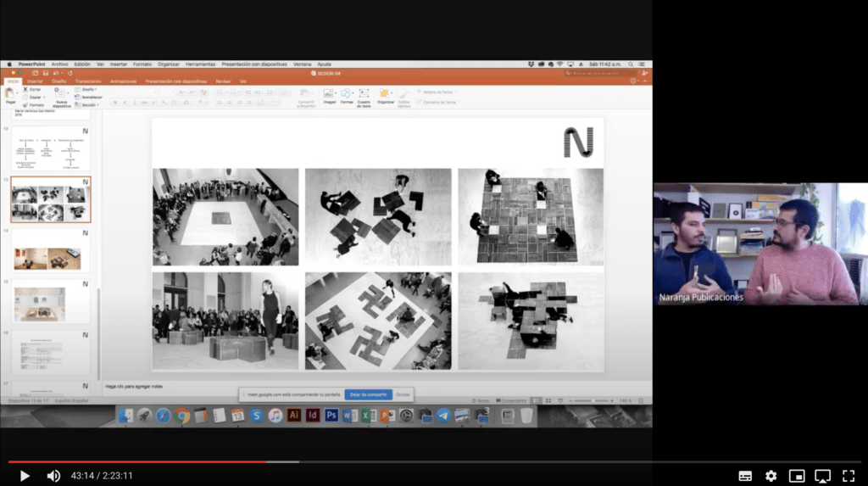This screenshot has width=868, height=486.
Task: Enter fullscreen video mode
Action: (x=849, y=476)
